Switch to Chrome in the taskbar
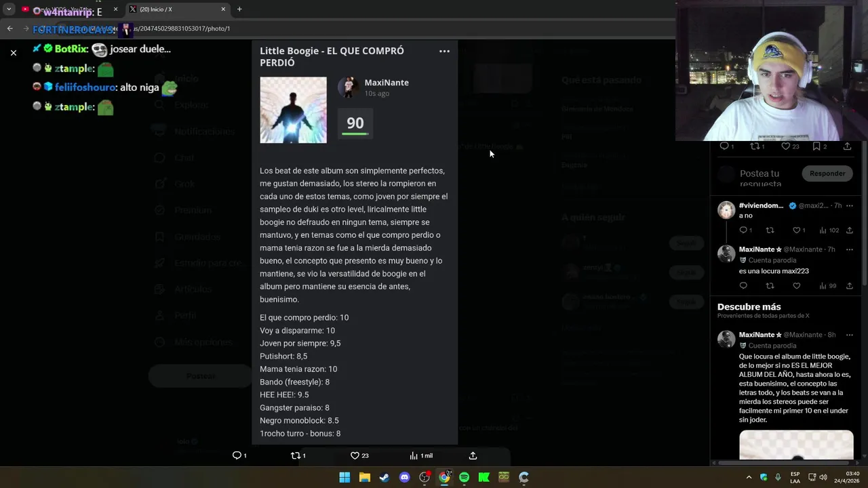Screen dimensions: 868x488 pyautogui.click(x=444, y=477)
